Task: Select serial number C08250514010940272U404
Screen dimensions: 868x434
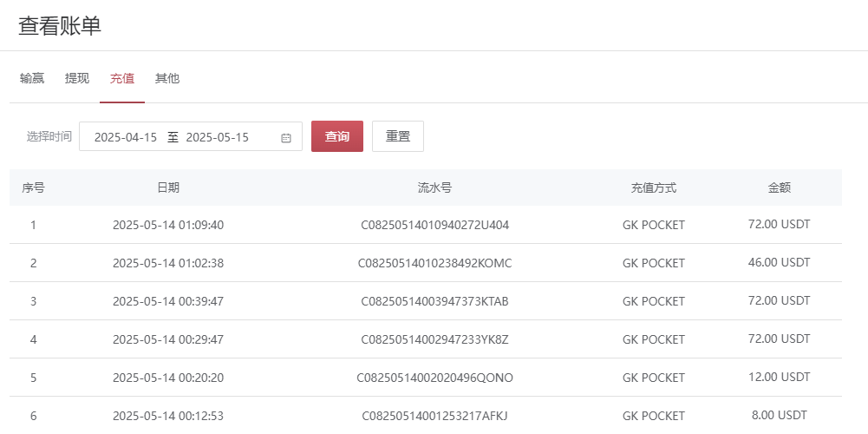Action: pyautogui.click(x=434, y=225)
